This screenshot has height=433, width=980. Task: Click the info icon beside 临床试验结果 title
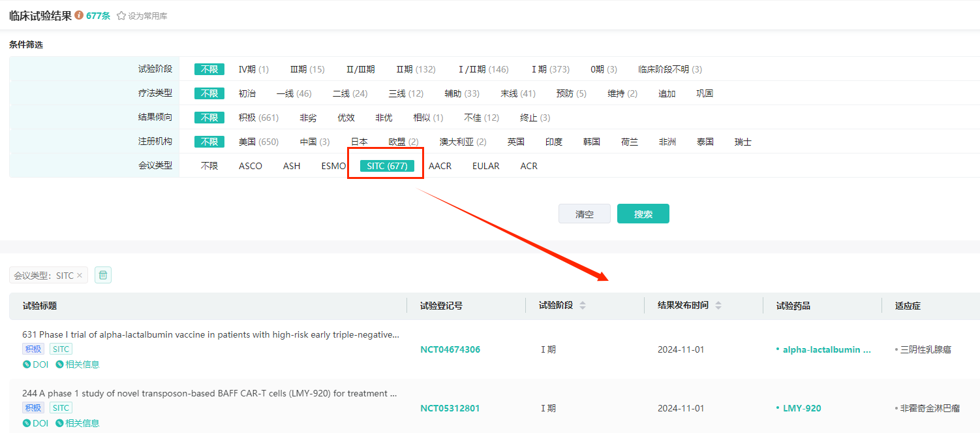[79, 15]
